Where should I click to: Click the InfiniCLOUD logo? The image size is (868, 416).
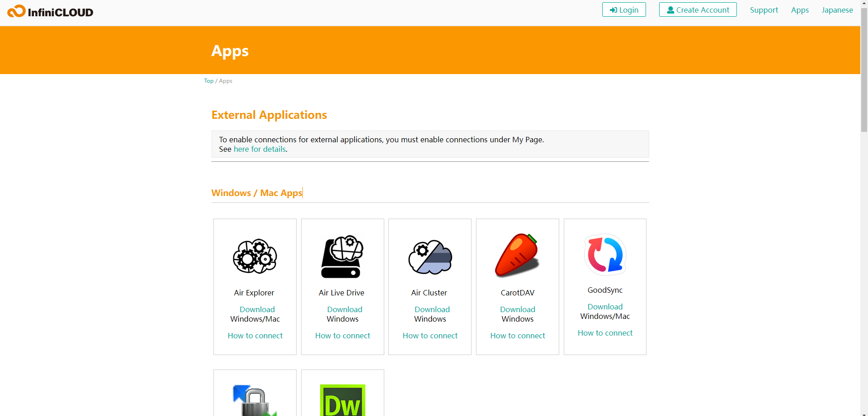50,11
